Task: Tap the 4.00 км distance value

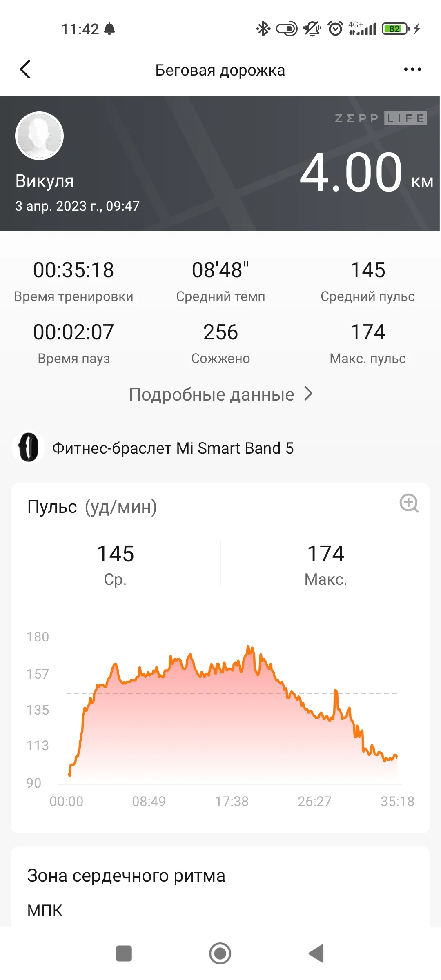Action: pyautogui.click(x=351, y=172)
